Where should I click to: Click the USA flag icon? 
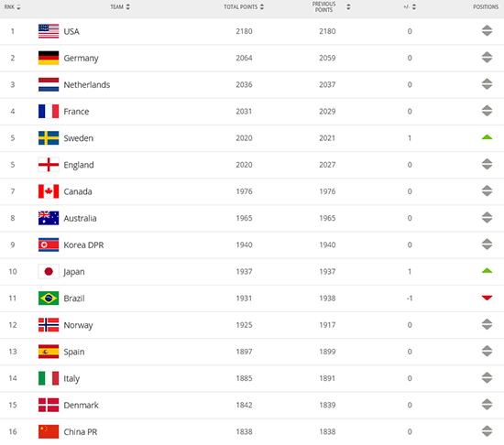click(49, 31)
